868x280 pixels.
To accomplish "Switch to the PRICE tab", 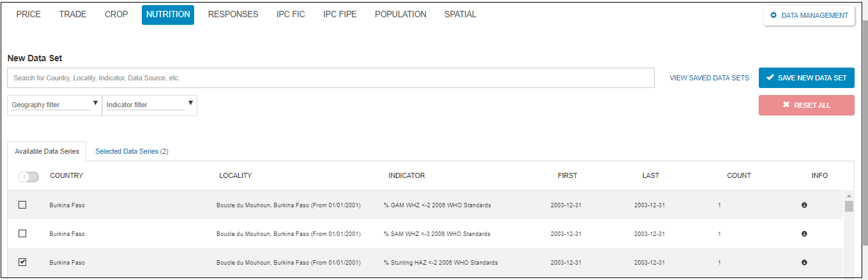I will point(29,15).
